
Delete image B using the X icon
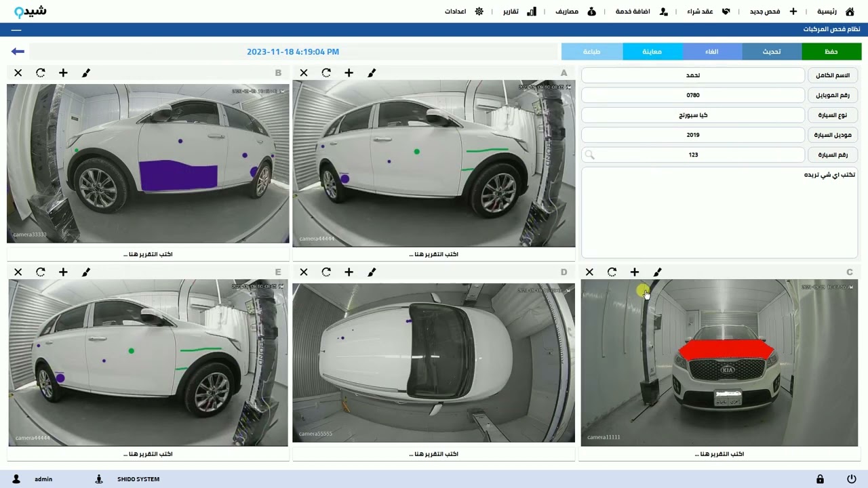[18, 73]
